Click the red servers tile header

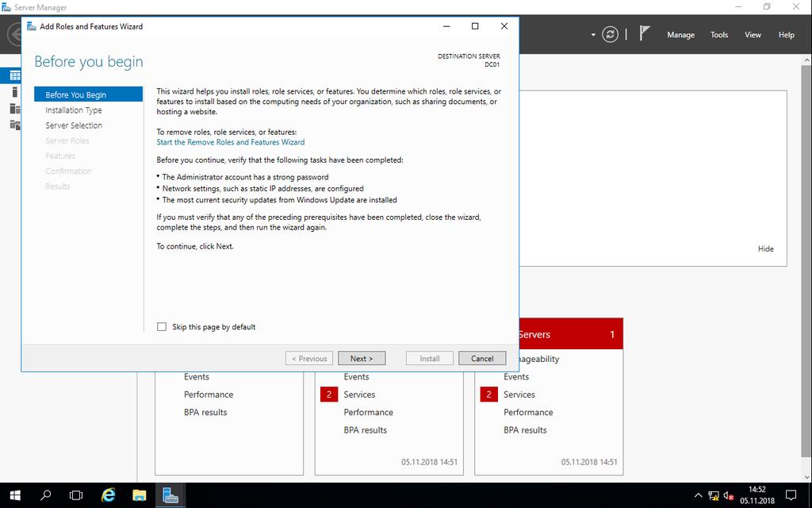pos(571,334)
